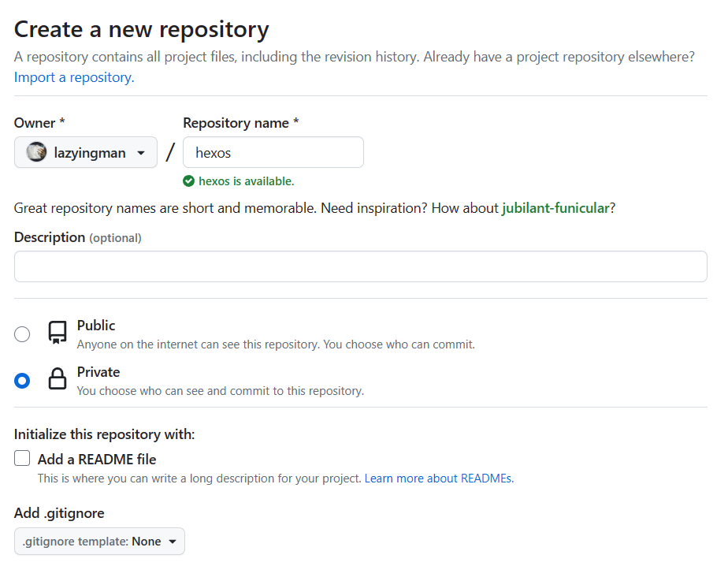Open Learn more about READMEs link

(439, 478)
